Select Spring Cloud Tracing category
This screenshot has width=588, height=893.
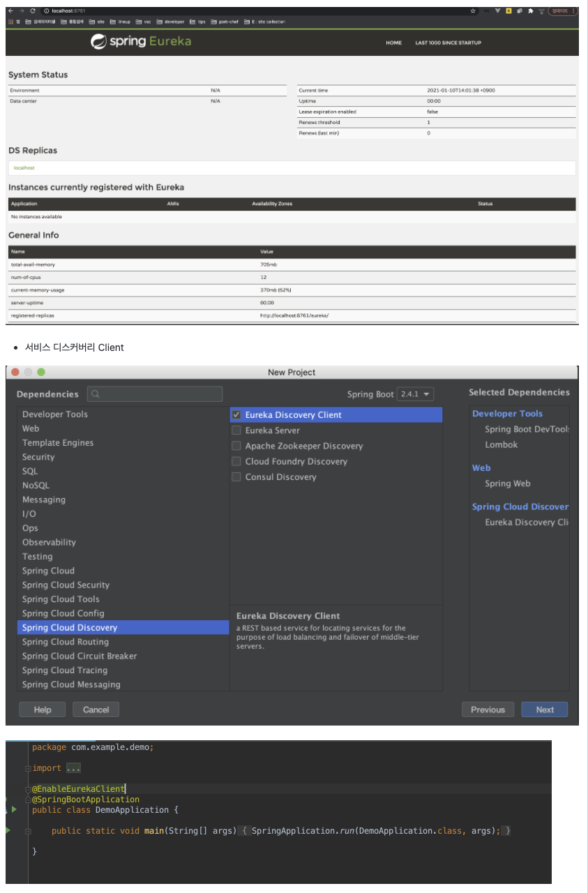tap(65, 670)
